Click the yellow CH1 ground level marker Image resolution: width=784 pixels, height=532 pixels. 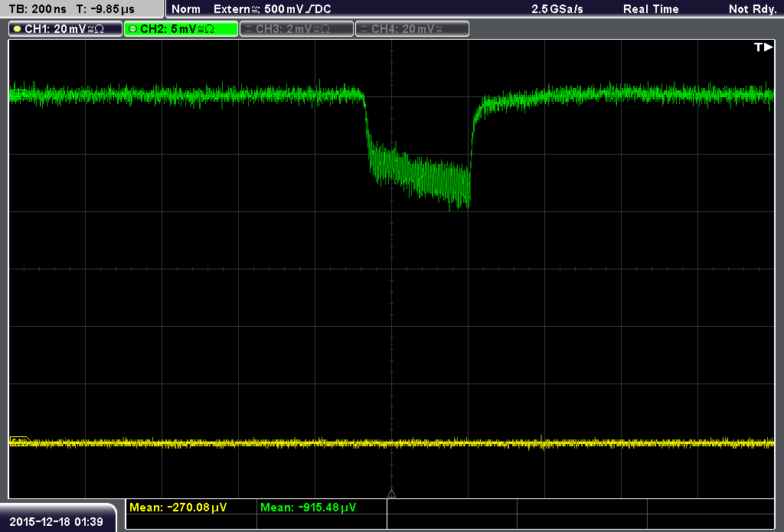click(20, 442)
